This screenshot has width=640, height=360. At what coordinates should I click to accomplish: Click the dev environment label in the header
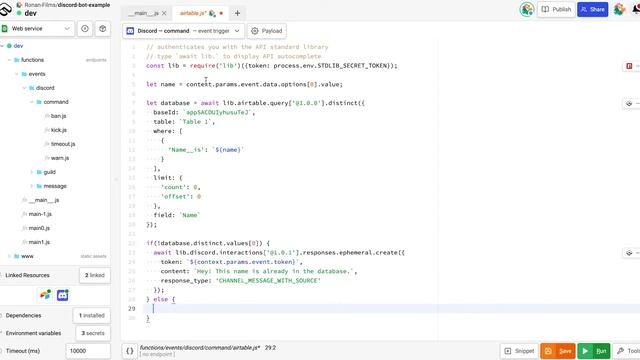(31, 13)
